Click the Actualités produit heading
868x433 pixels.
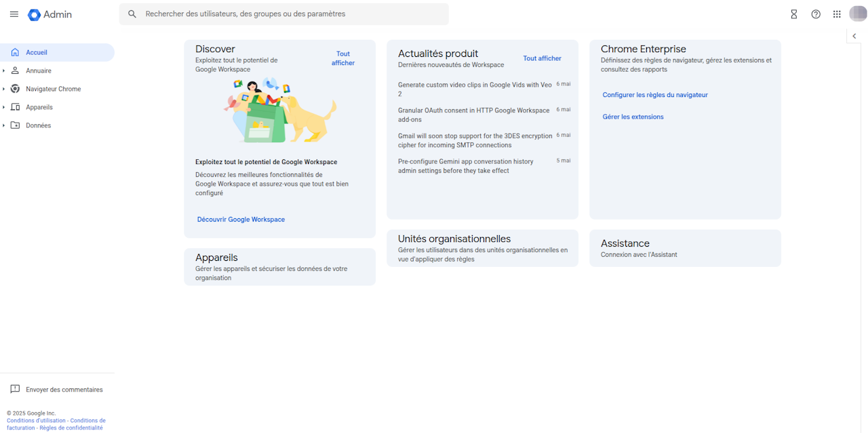click(438, 54)
